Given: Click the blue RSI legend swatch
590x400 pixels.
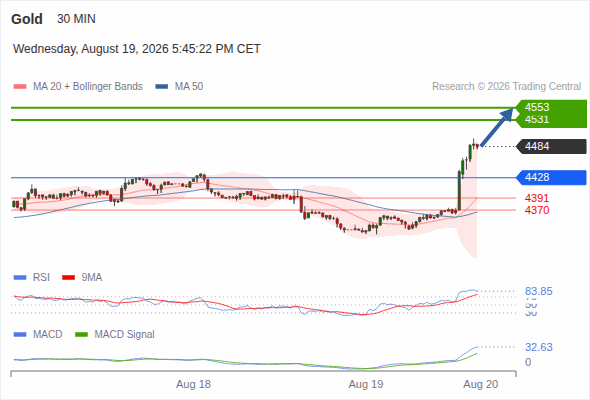Looking at the screenshot, I should (20, 278).
